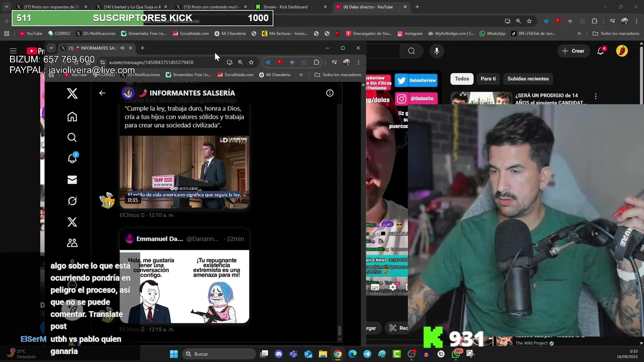The image size is (644, 362).
Task: Open extensions puzzle in back window
Action: point(595,21)
